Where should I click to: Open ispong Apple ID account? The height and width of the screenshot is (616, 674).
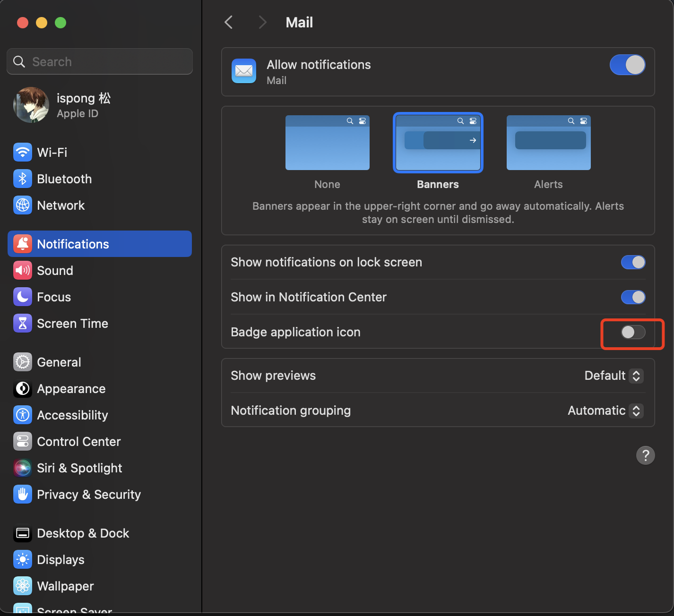100,105
